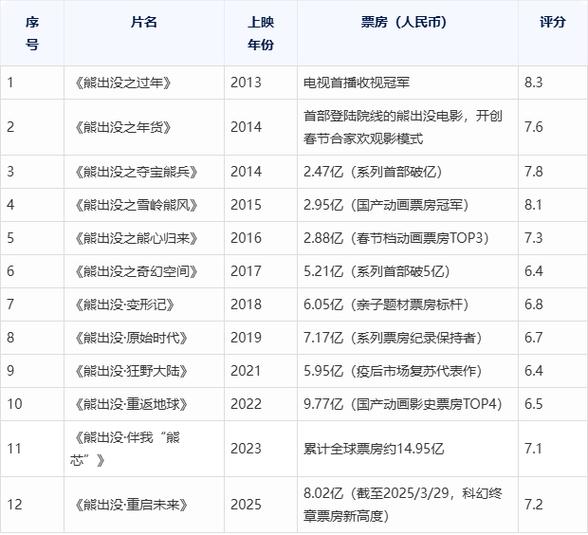
Task: Select the title 《熊出没之雪岭熊风》
Action: point(136,205)
